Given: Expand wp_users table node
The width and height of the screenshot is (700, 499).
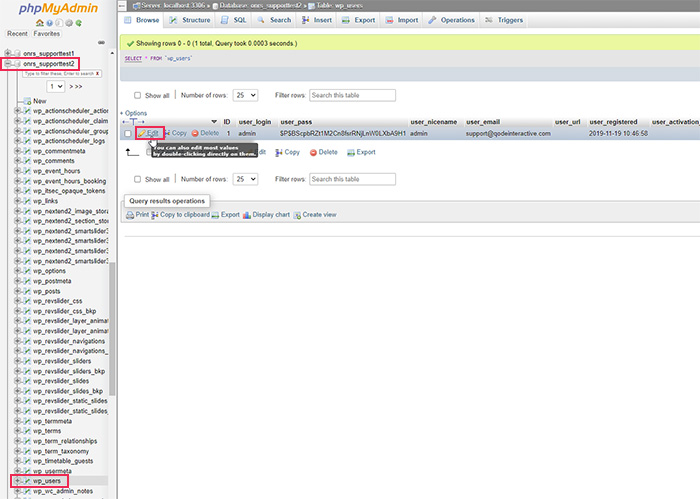Looking at the screenshot, I should click(x=17, y=481).
